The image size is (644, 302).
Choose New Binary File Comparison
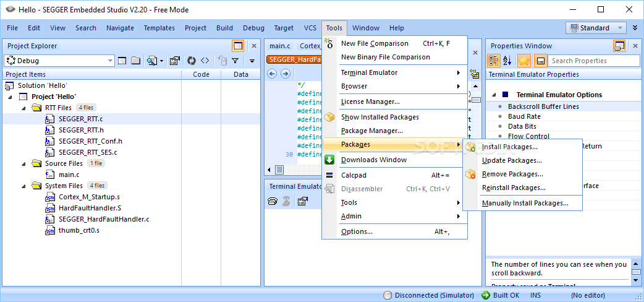(x=395, y=57)
